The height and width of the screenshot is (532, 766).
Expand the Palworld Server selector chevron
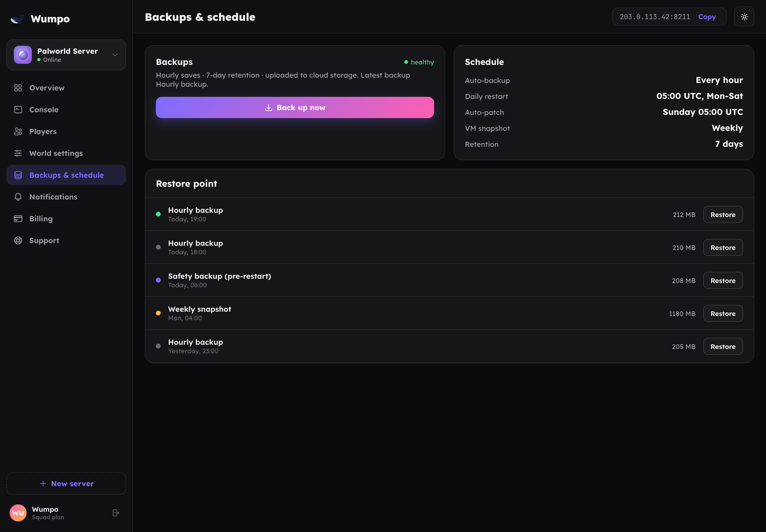coord(115,55)
